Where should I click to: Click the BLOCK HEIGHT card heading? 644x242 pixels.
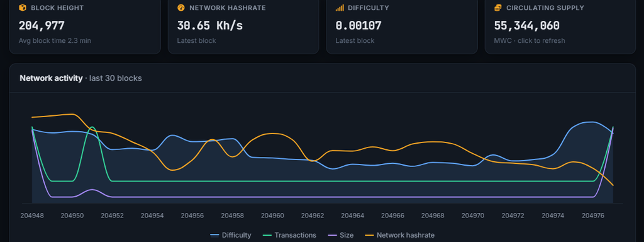(57, 8)
